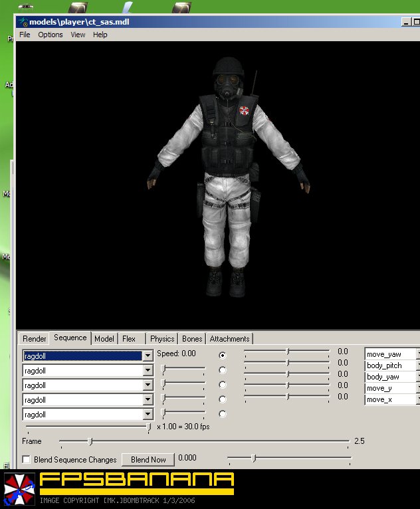
Task: Click the move_x pose parameter slider
Action: tap(287, 397)
